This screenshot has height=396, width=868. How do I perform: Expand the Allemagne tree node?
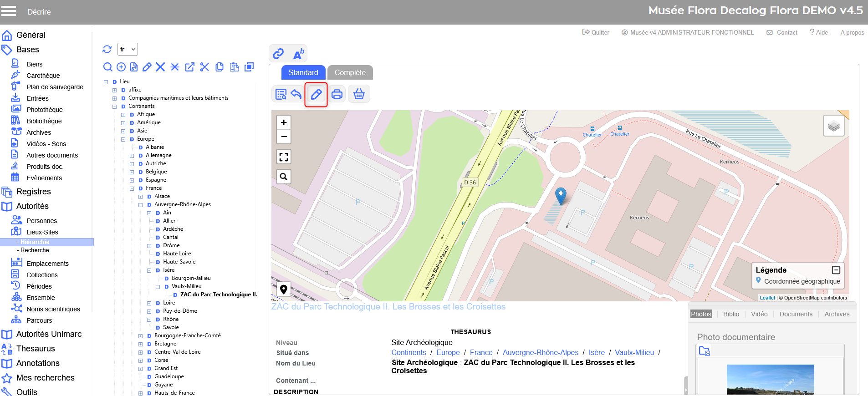(132, 156)
